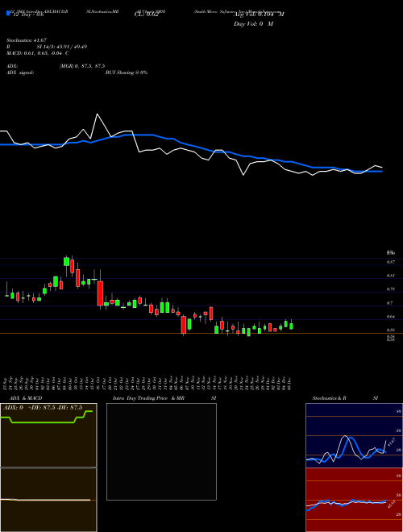Click the 'ADX signal:' label
The width and height of the screenshot is (403, 532).
tap(20, 73)
